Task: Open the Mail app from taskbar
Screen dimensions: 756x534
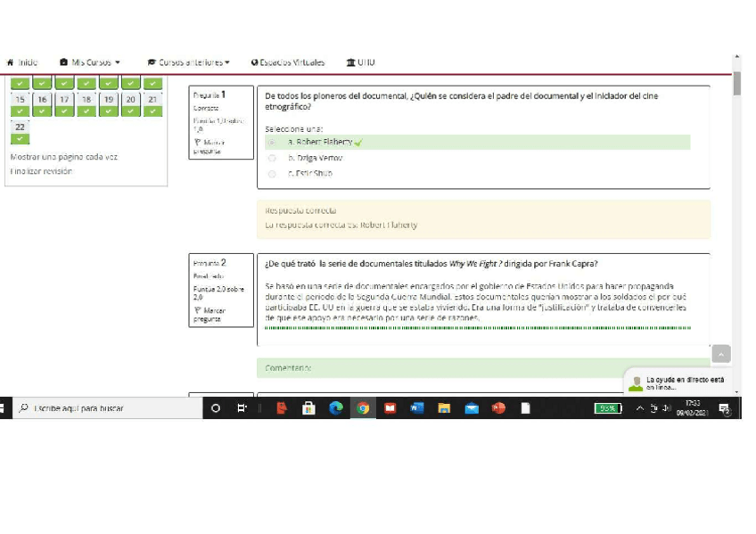Action: 471,408
